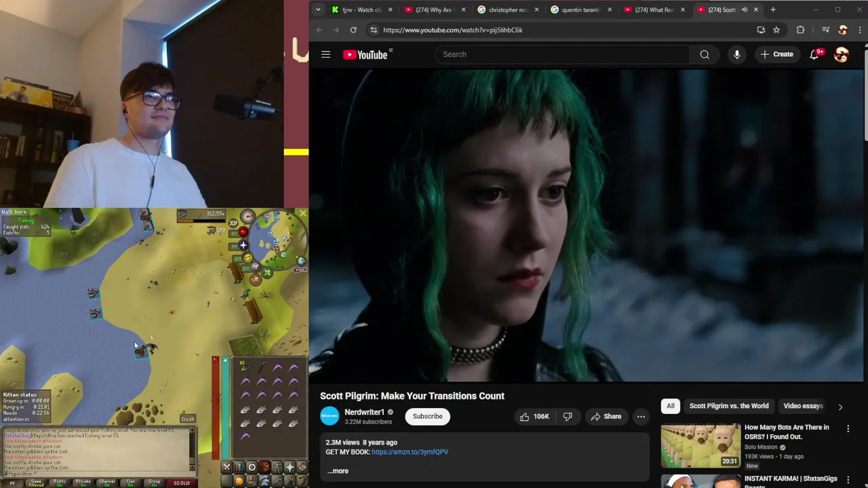Open the worn equipment tab in game
868x488 pixels.
tap(277, 467)
